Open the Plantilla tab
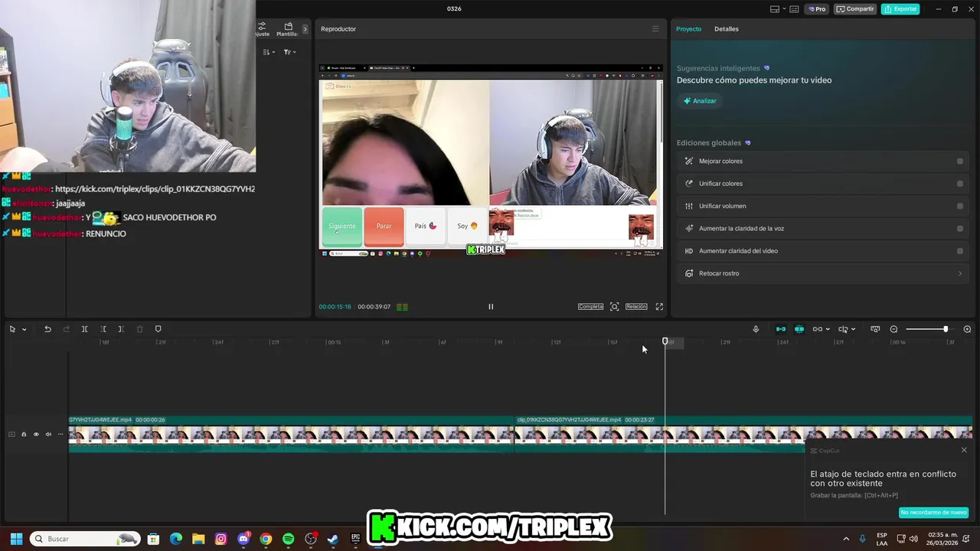The width and height of the screenshot is (980, 551). [x=288, y=29]
